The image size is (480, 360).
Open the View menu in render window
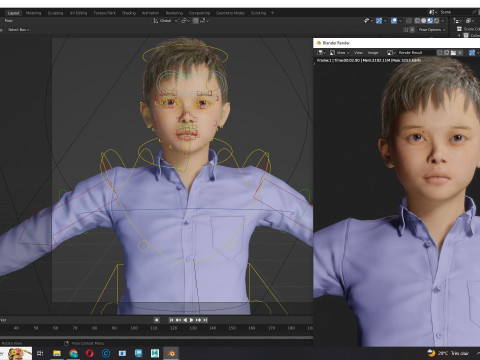point(358,53)
